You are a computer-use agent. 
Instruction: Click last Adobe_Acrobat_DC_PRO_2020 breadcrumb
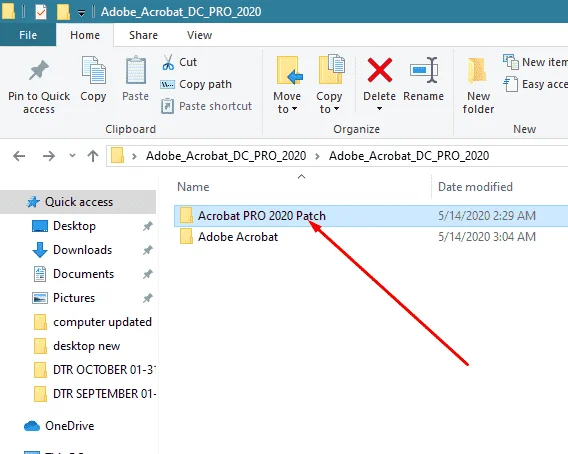(x=409, y=156)
